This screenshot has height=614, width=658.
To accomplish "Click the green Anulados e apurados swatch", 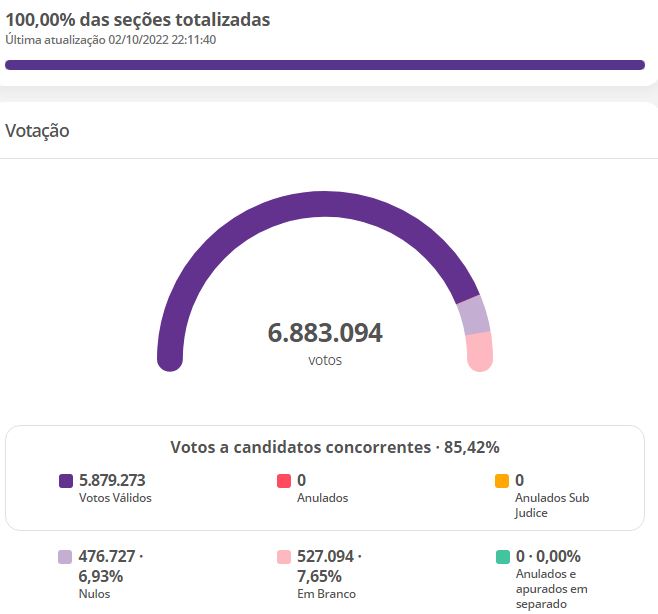I will click(503, 557).
